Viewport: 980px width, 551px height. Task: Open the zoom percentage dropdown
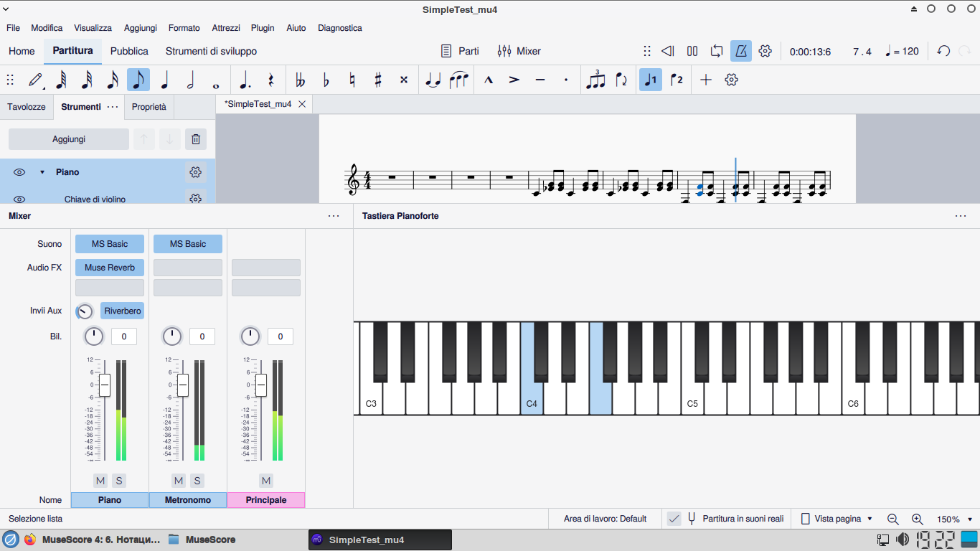[955, 519]
